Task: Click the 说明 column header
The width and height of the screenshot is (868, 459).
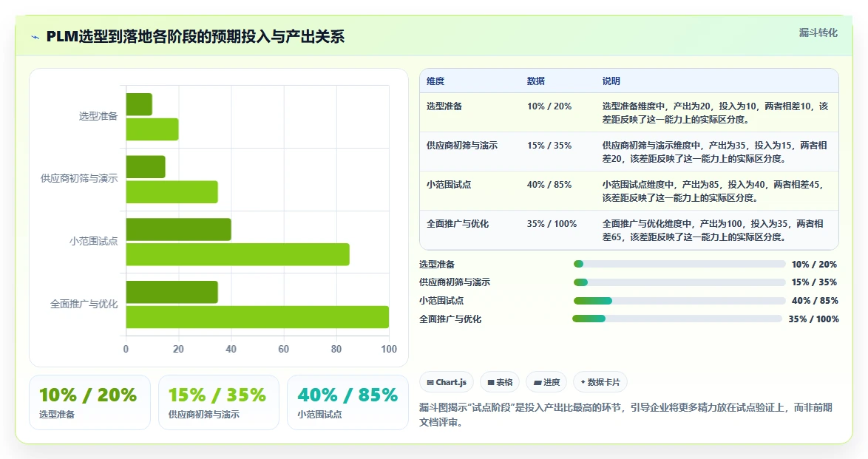Action: click(611, 81)
